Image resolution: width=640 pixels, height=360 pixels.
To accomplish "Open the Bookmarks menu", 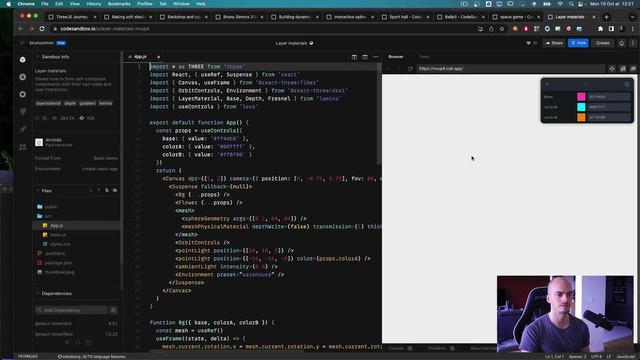I will pyautogui.click(x=119, y=4).
